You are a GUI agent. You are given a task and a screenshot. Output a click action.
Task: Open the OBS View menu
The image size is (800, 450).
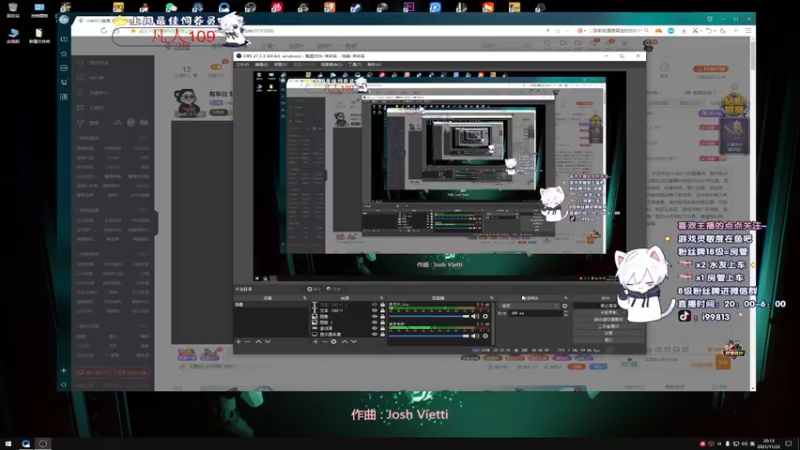pyautogui.click(x=280, y=65)
